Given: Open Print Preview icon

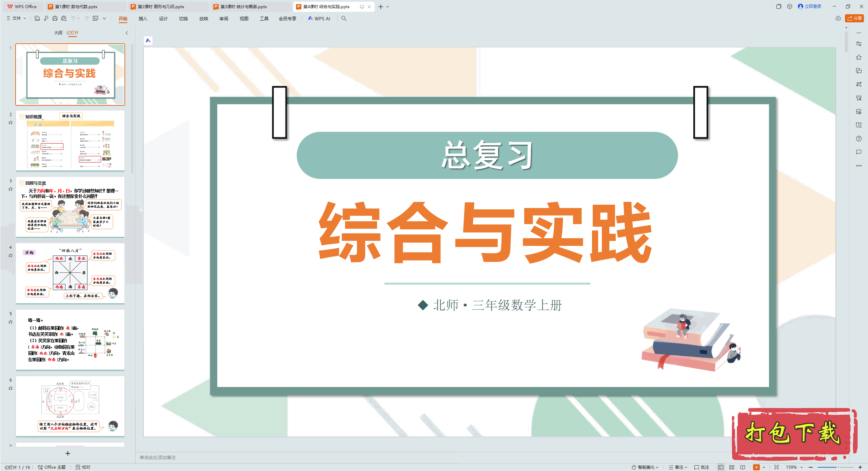Looking at the screenshot, I should (64, 18).
